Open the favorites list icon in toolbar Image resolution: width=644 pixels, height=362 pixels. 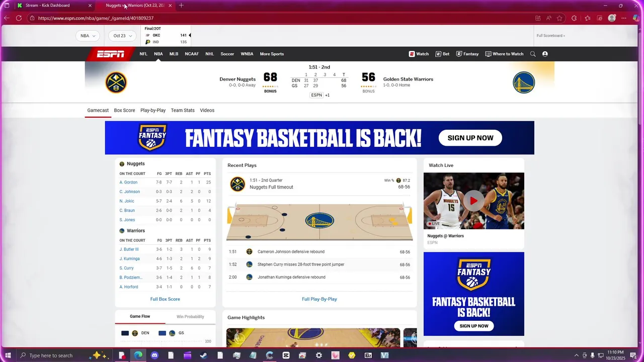(587, 18)
